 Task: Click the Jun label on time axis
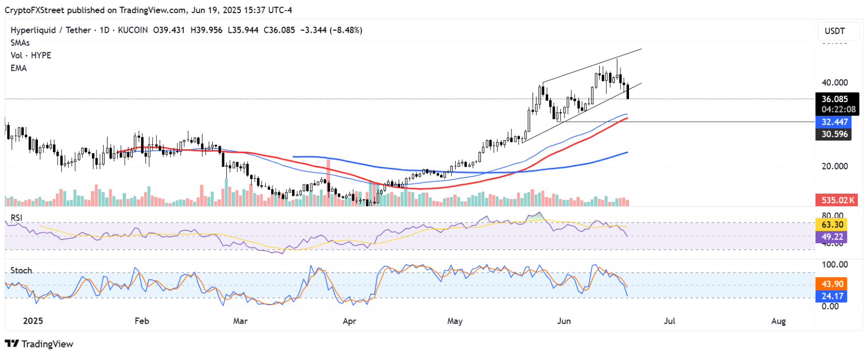tap(564, 321)
